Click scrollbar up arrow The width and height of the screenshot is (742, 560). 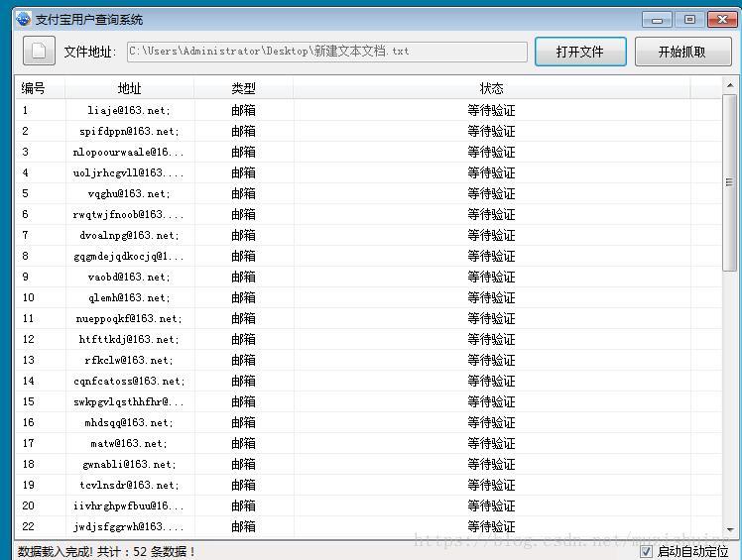[x=730, y=85]
